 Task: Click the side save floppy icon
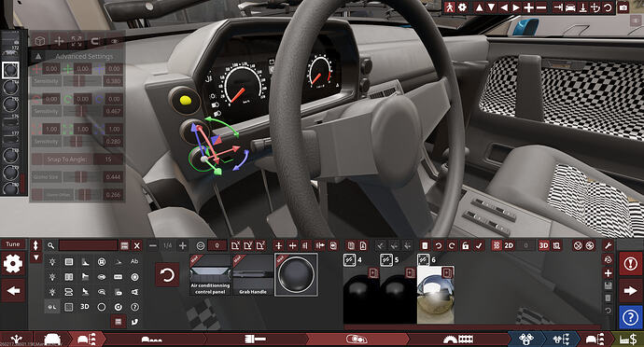608,285
